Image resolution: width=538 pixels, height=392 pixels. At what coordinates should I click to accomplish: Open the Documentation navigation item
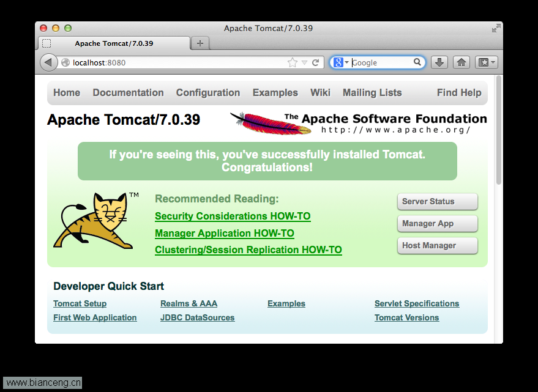(128, 92)
